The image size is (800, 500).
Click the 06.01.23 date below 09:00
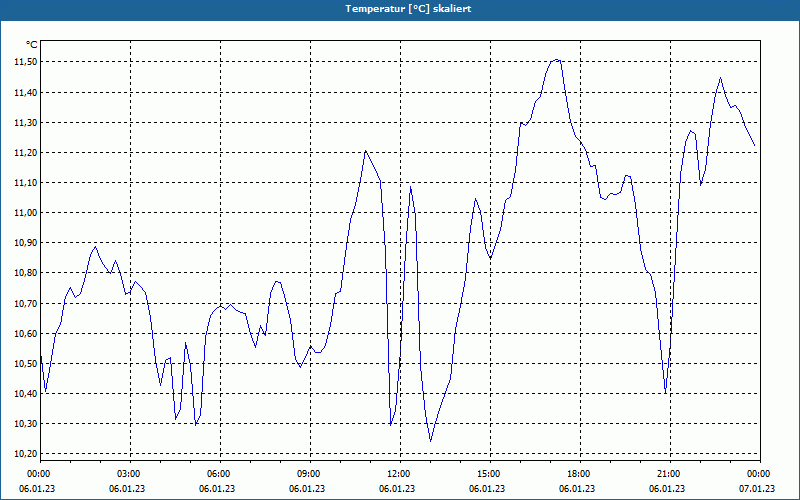tap(307, 489)
